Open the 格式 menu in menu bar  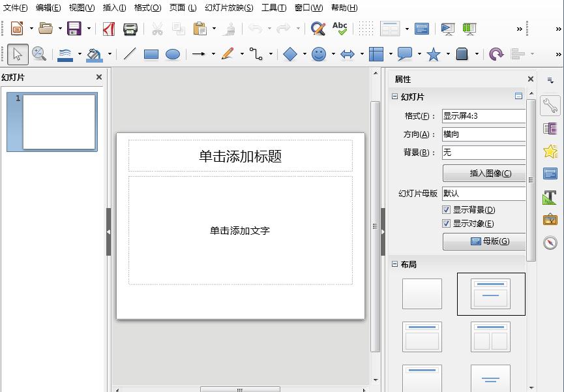tap(147, 8)
